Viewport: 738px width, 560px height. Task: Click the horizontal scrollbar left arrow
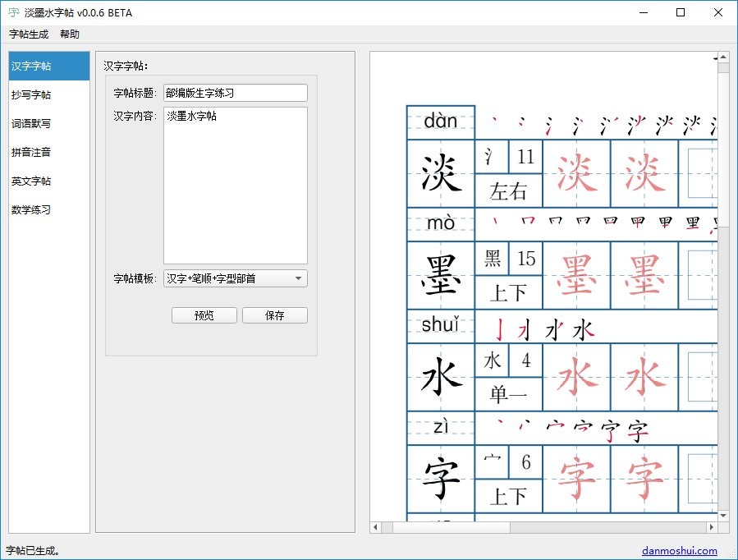click(375, 527)
